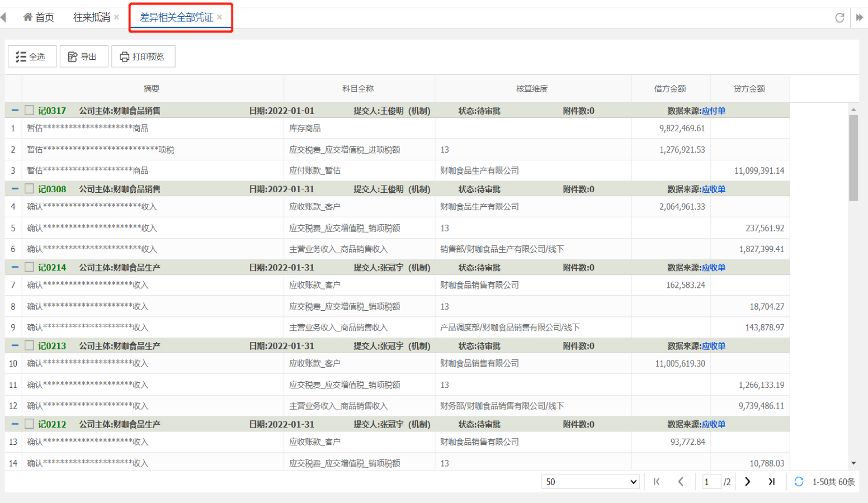The image size is (868, 503).
Task: Reload the table with the pagination refresh icon
Action: coord(799,482)
